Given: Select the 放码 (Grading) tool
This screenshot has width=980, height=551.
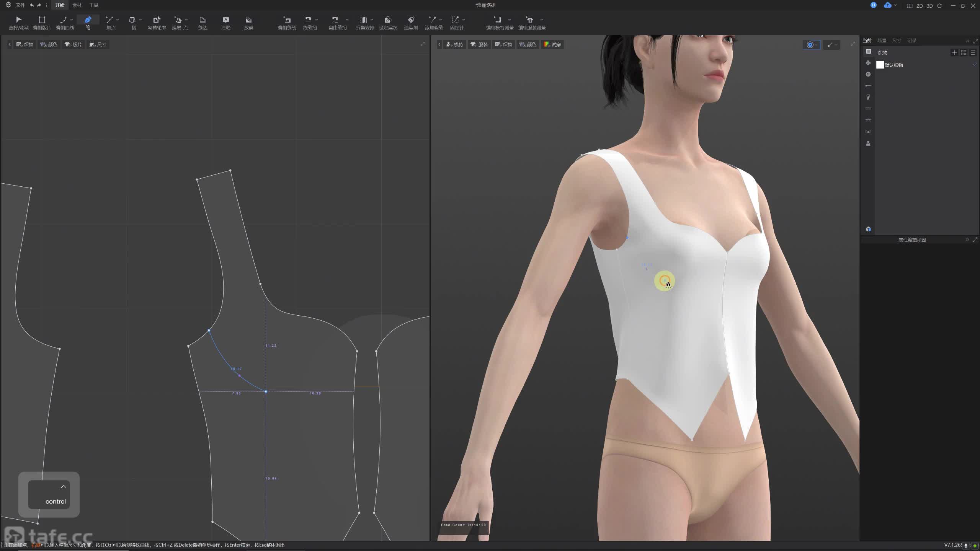Looking at the screenshot, I should point(249,23).
